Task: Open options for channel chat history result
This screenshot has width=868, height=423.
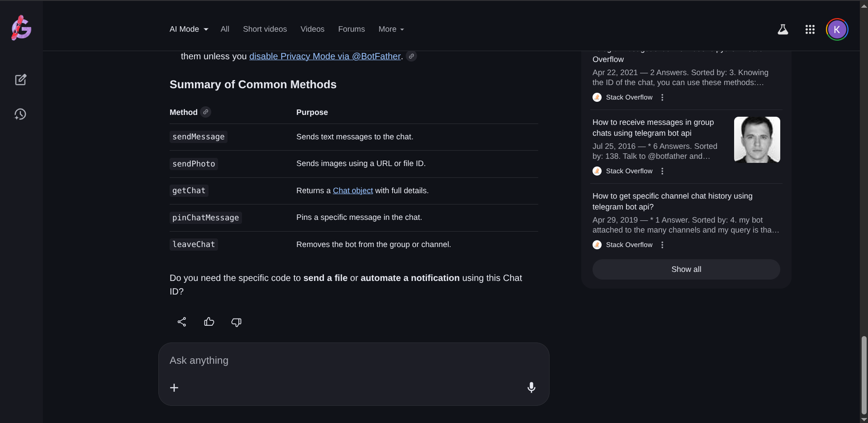Action: (662, 245)
